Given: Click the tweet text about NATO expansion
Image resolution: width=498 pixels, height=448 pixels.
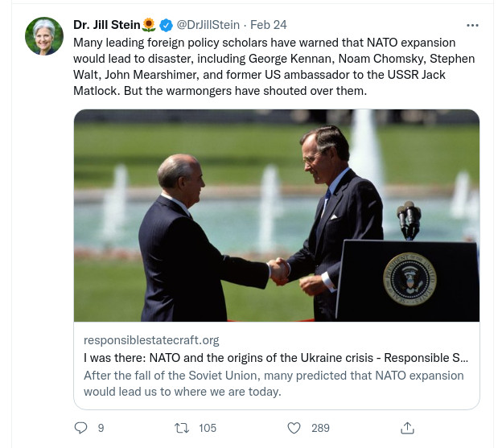Looking at the screenshot, I should 274,66.
